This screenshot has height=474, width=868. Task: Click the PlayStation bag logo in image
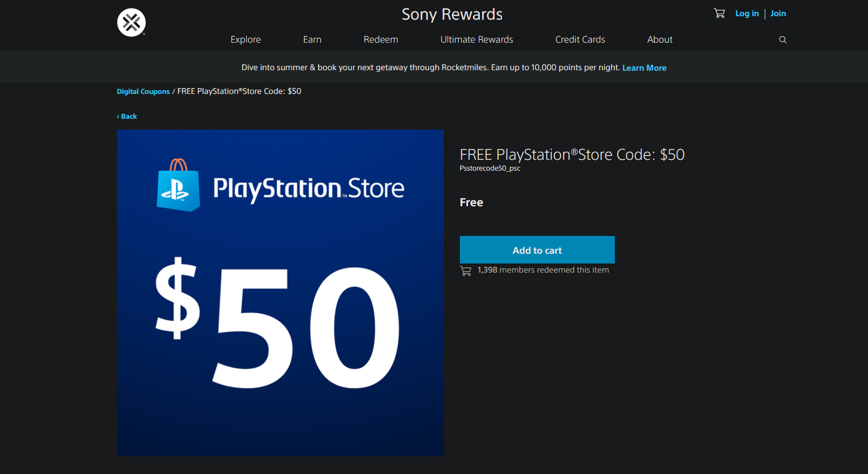178,185
